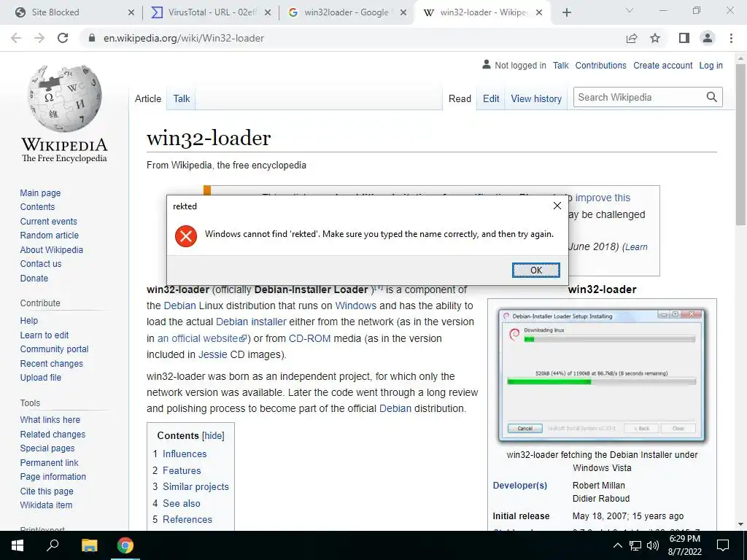
Task: Open the Windows article link
Action: tap(356, 306)
